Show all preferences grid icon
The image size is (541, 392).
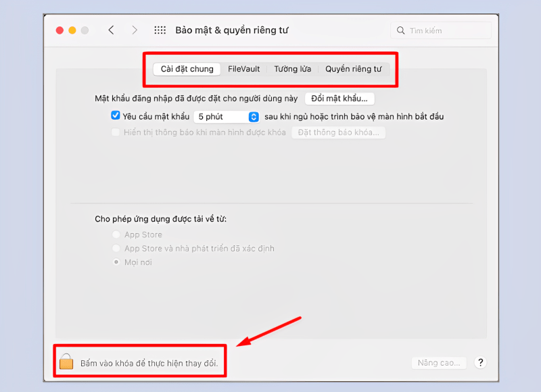pyautogui.click(x=160, y=30)
